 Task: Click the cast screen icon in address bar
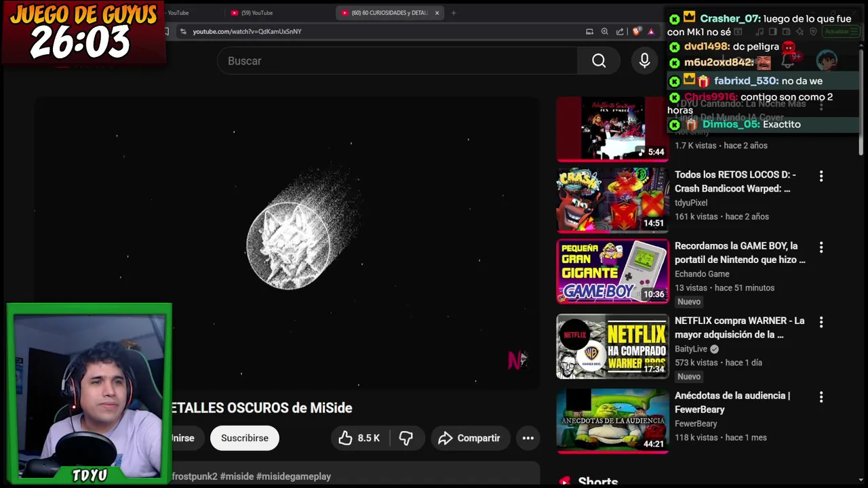click(589, 31)
